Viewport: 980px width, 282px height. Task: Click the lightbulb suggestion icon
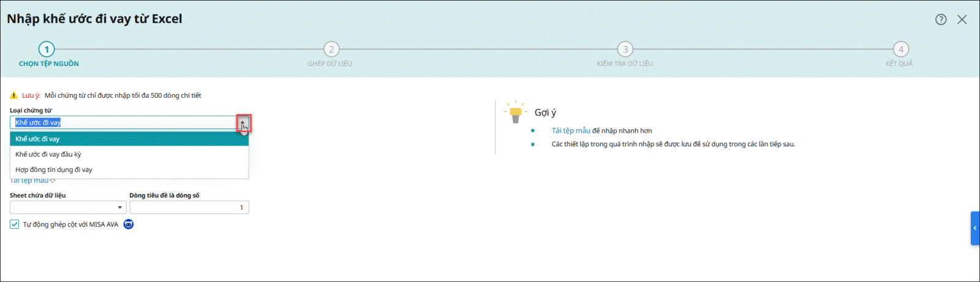point(515,112)
